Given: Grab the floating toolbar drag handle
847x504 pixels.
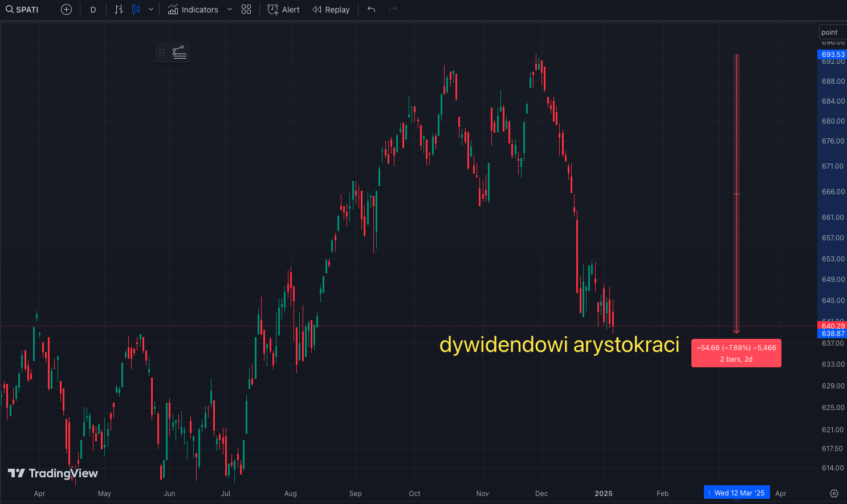Looking at the screenshot, I should [162, 53].
